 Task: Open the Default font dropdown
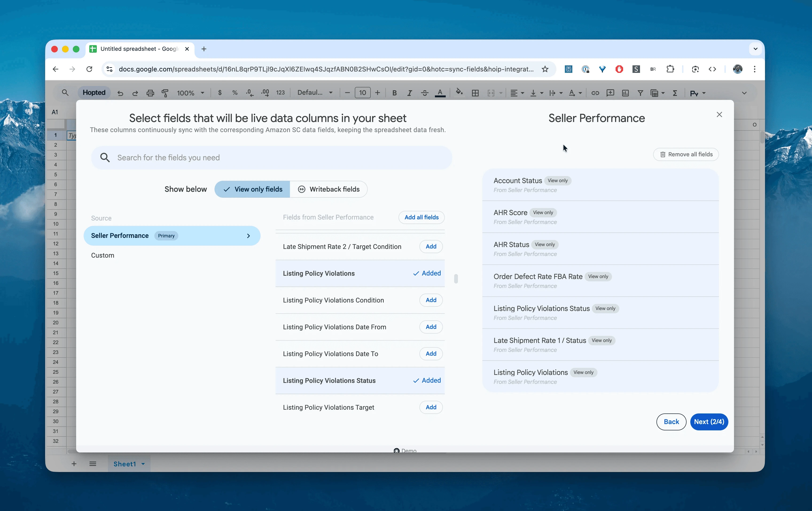[315, 93]
